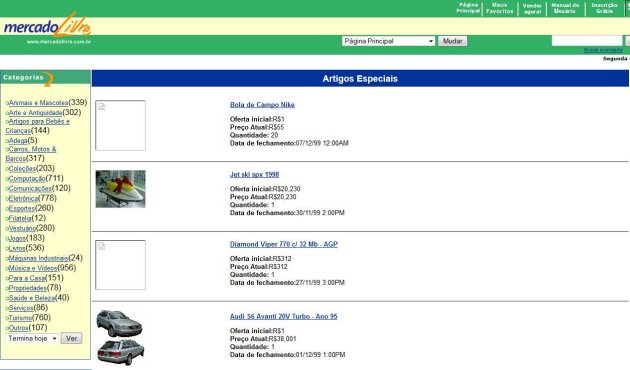Open the Outros category
The height and width of the screenshot is (370, 630).
[x=18, y=328]
